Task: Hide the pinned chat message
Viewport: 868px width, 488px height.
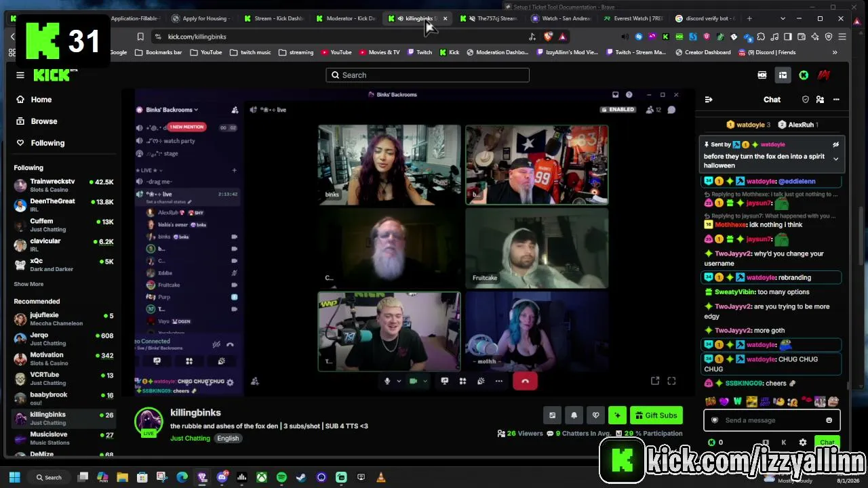Action: [835, 144]
